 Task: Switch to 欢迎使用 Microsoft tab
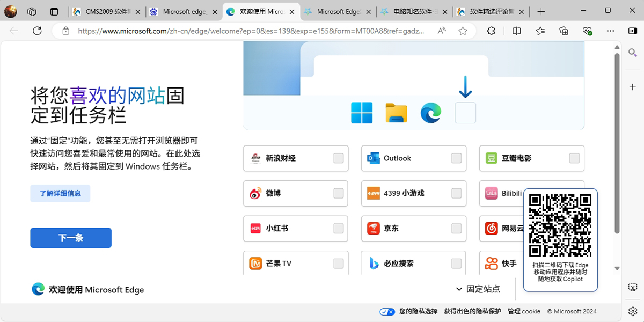(261, 11)
